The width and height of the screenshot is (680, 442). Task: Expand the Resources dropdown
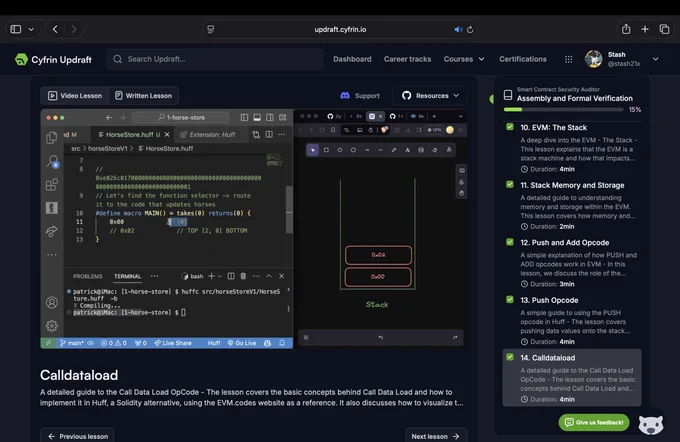click(x=430, y=95)
